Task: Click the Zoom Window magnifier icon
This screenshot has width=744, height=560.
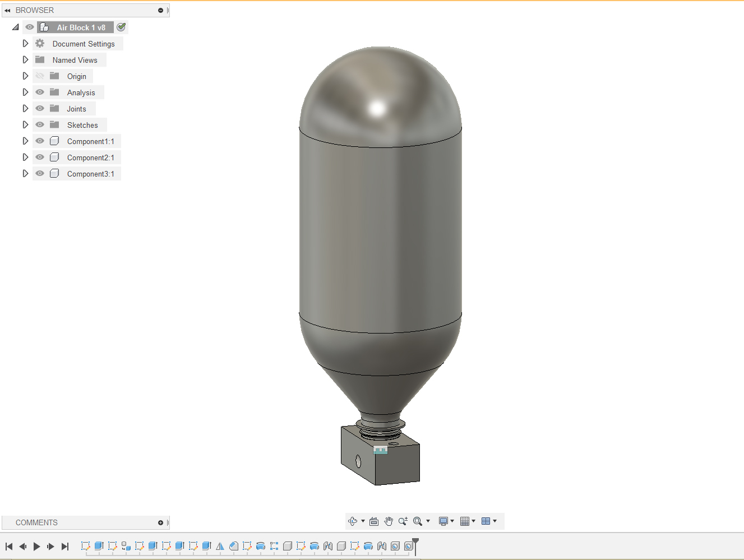Action: click(418, 521)
